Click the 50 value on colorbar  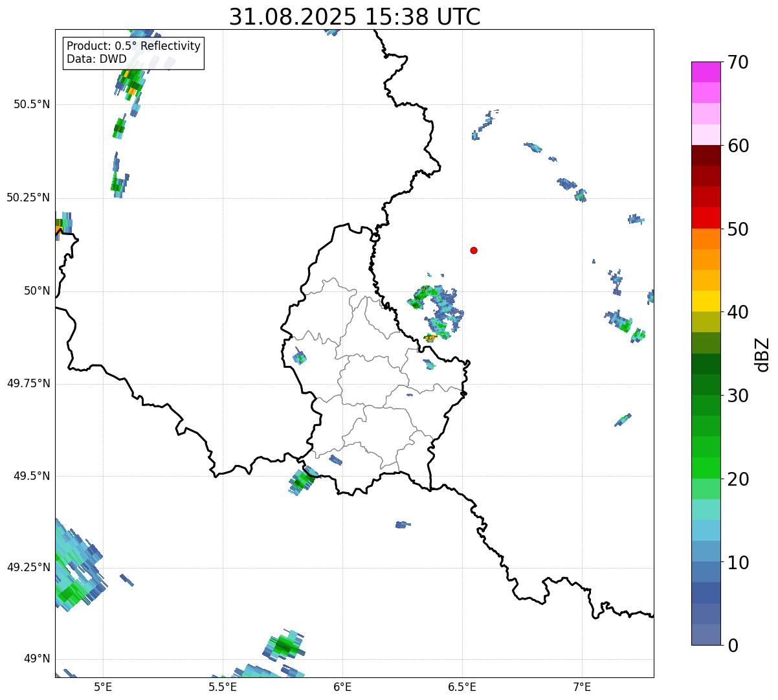tap(738, 229)
